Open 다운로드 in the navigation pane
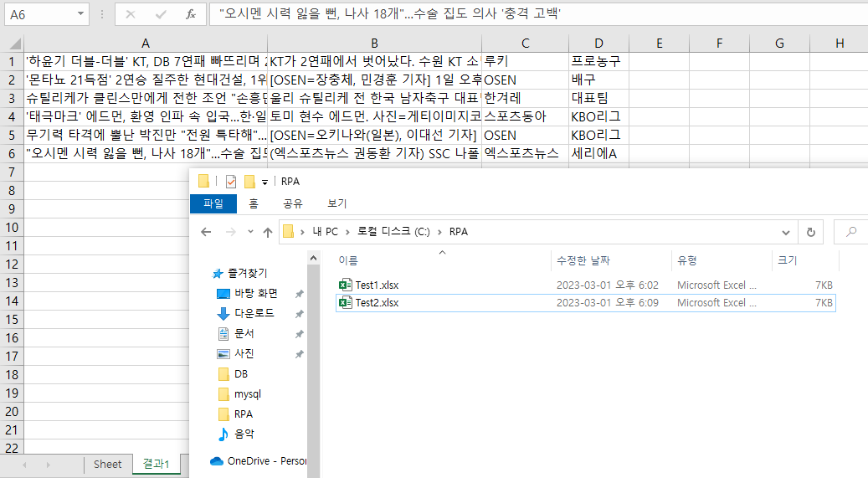This screenshot has height=478, width=868. 254,313
